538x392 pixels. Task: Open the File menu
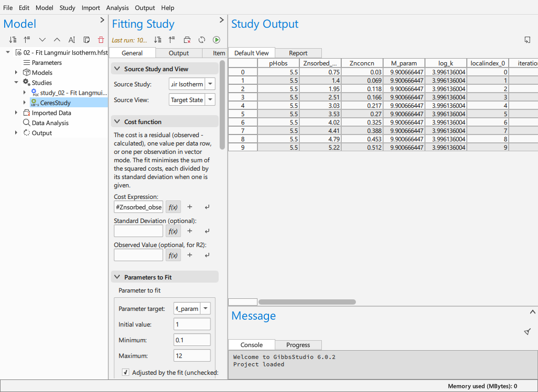8,7
